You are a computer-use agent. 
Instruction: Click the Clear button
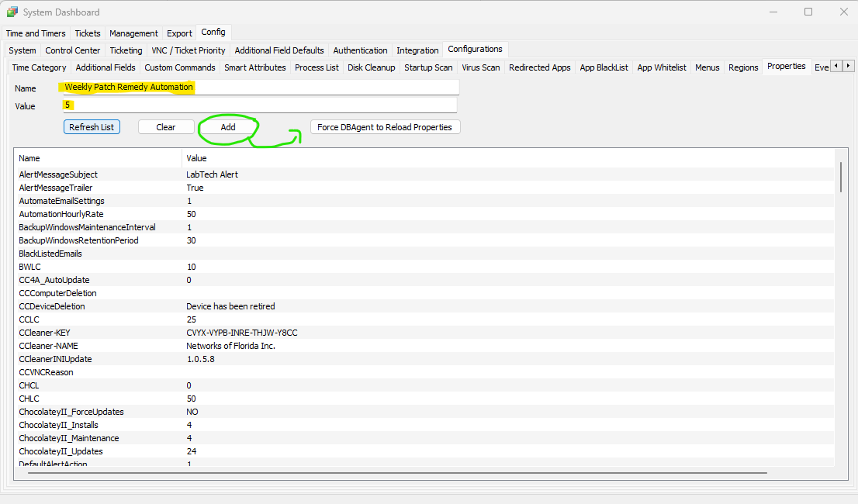click(165, 127)
